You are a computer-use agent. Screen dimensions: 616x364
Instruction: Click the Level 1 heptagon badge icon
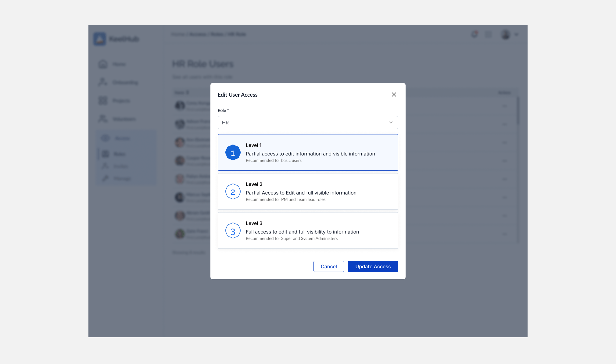[x=233, y=153]
